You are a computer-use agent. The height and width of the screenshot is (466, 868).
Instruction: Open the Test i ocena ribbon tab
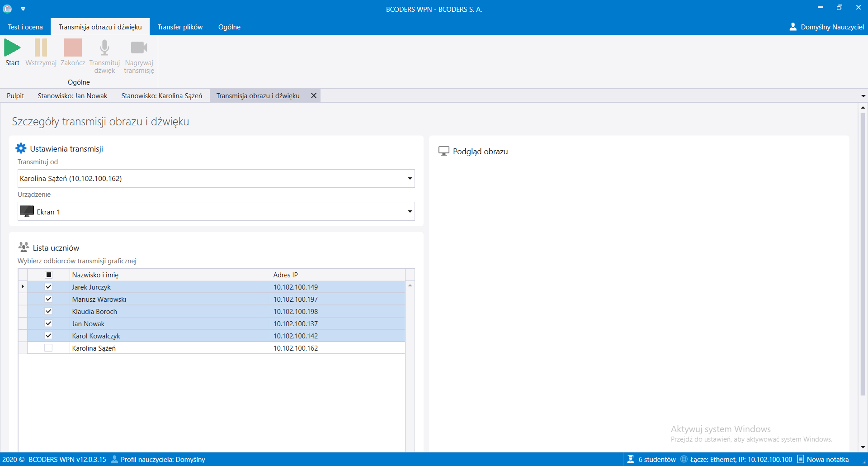[25, 27]
